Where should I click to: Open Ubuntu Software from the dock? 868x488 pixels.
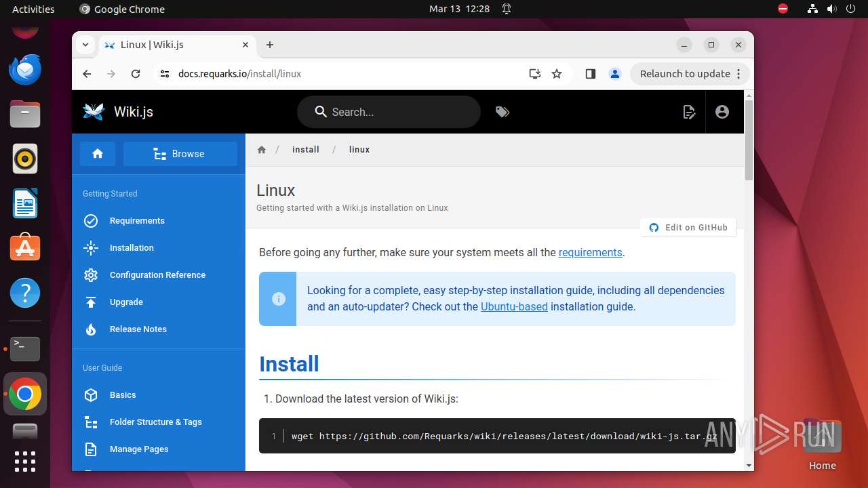[25, 248]
